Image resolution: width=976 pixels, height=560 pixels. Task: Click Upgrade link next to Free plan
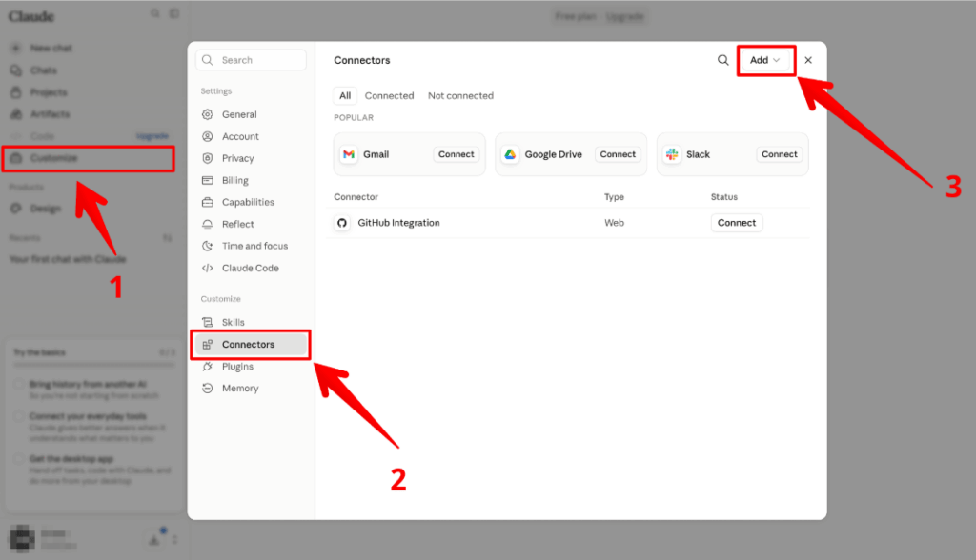pos(625,16)
